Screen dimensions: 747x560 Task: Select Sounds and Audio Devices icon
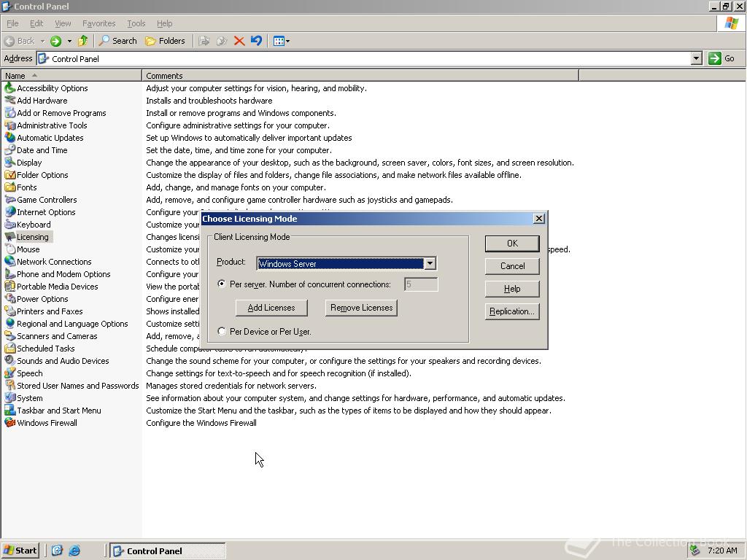point(10,360)
